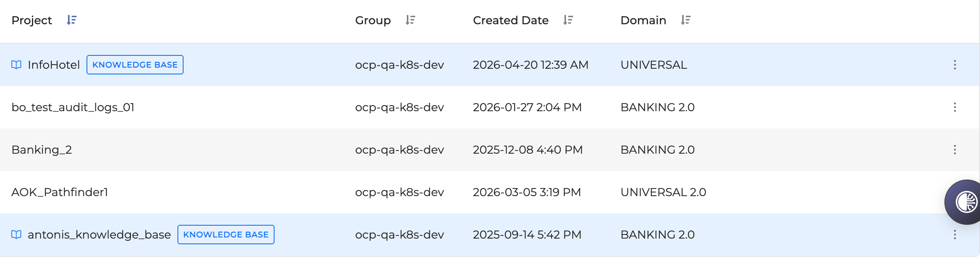Open the bo_test_audit_logs_01 project
This screenshot has height=258, width=980.
[x=73, y=107]
